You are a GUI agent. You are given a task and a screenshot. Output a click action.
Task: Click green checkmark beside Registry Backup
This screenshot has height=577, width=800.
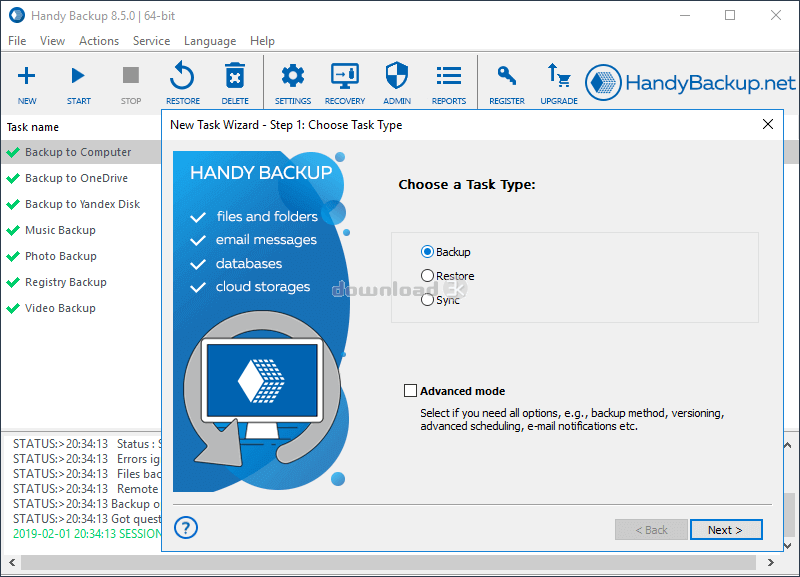pos(13,283)
